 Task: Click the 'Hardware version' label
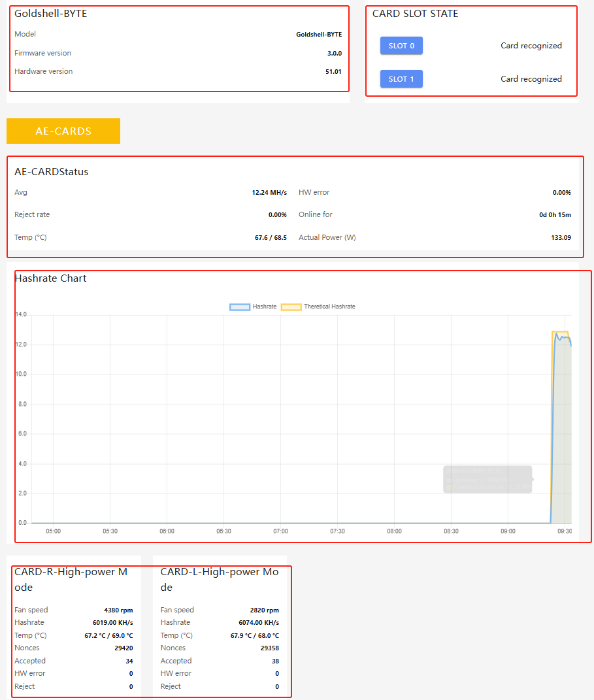click(x=43, y=71)
